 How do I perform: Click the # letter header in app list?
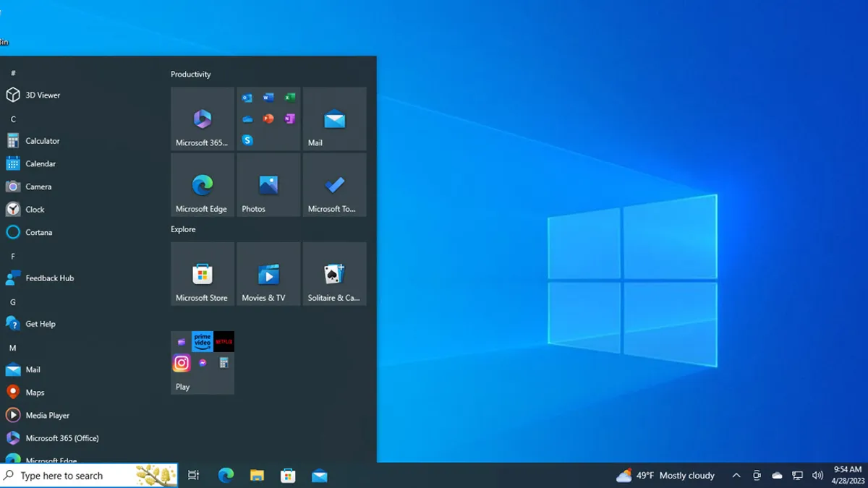13,73
